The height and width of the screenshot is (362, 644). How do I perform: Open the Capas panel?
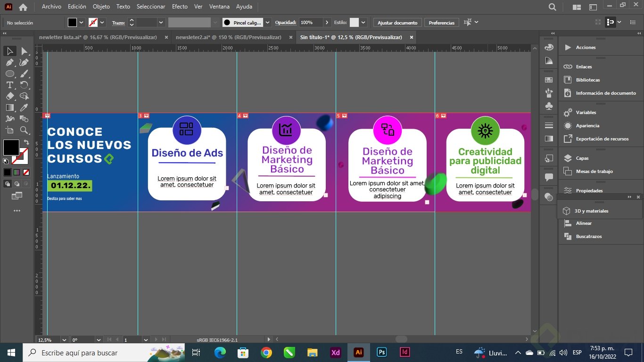pyautogui.click(x=583, y=158)
